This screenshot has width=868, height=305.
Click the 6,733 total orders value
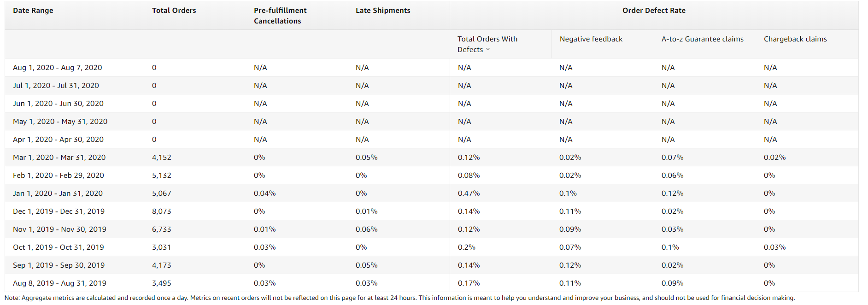tap(162, 229)
